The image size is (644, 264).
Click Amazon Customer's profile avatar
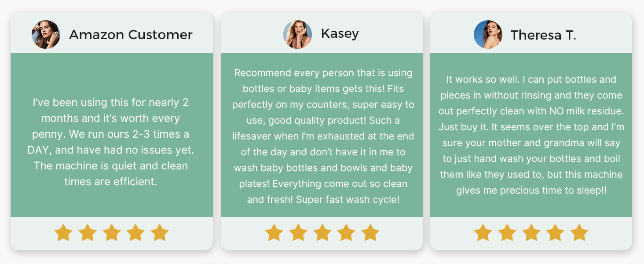46,34
